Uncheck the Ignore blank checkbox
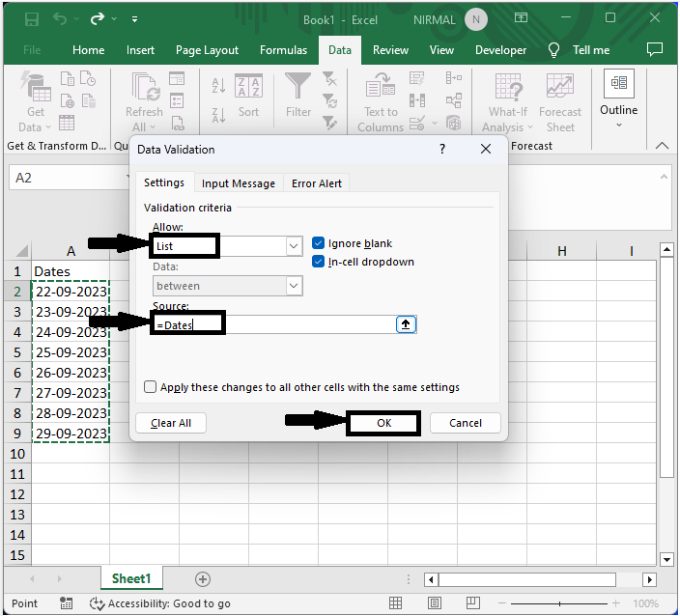680x616 pixels. 318,243
